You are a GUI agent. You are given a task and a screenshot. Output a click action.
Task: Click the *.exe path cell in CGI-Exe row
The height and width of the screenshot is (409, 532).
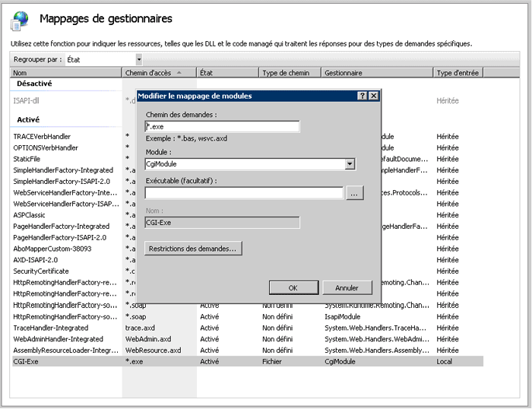[134, 361]
